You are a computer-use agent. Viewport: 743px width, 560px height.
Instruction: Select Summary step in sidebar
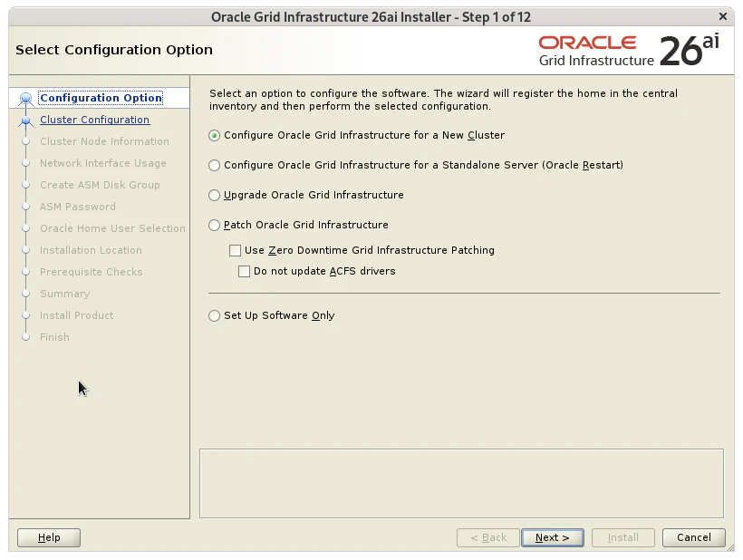[x=64, y=294]
